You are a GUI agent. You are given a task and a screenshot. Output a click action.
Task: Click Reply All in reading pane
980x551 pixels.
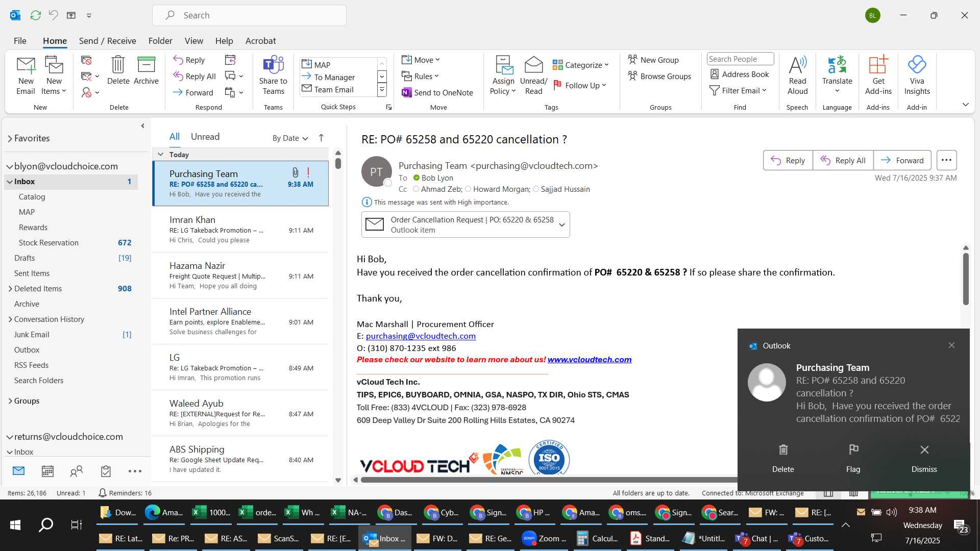(843, 160)
